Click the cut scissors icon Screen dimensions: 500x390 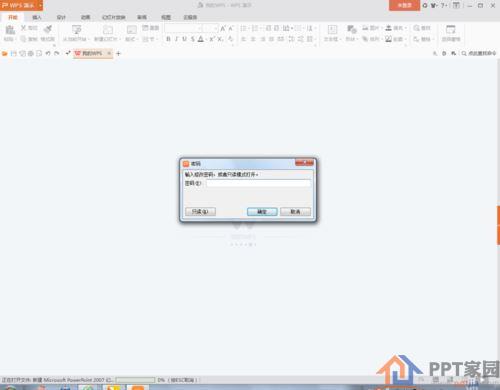click(x=23, y=28)
